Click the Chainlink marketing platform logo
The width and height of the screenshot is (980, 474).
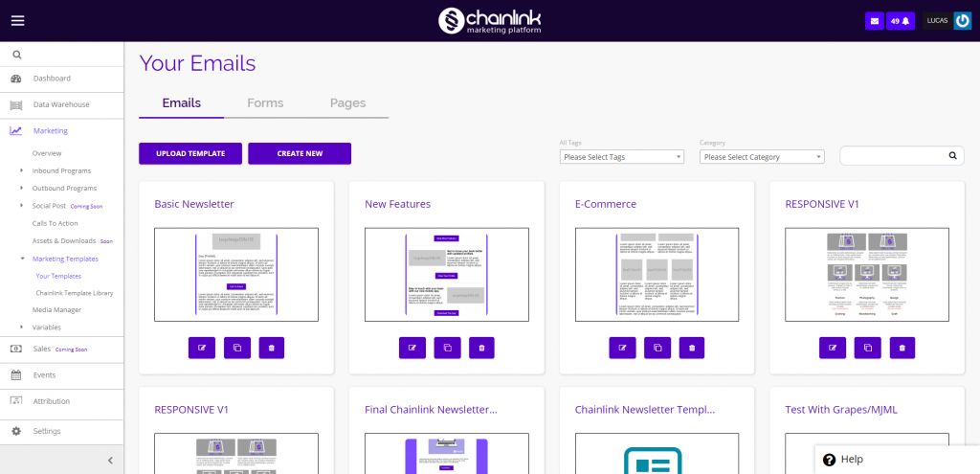pos(489,21)
